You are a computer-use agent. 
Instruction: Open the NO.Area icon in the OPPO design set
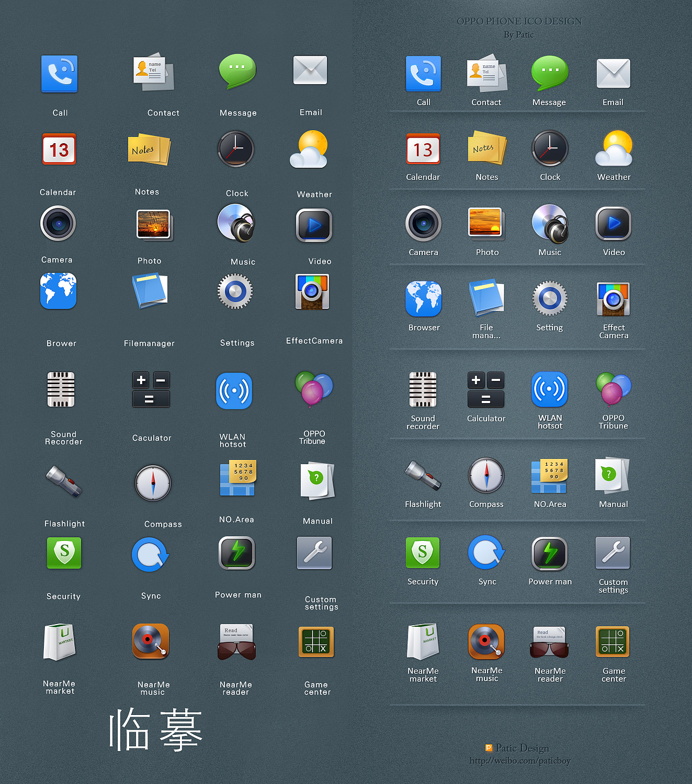point(549,475)
